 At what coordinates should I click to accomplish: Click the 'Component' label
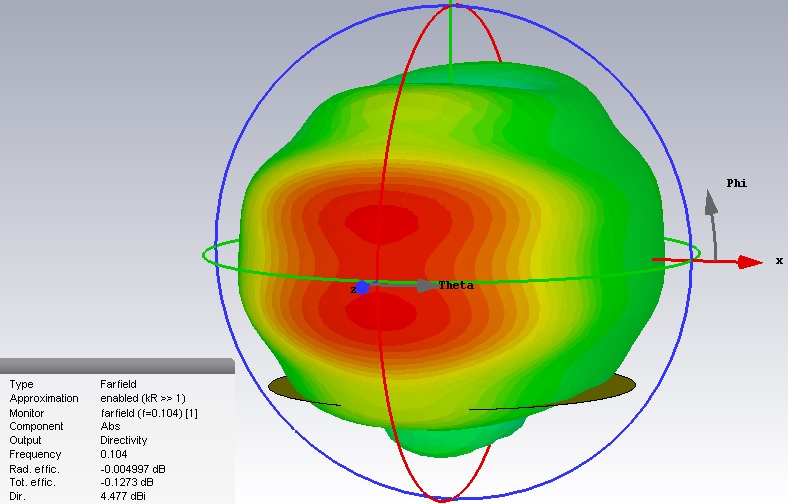coord(36,427)
